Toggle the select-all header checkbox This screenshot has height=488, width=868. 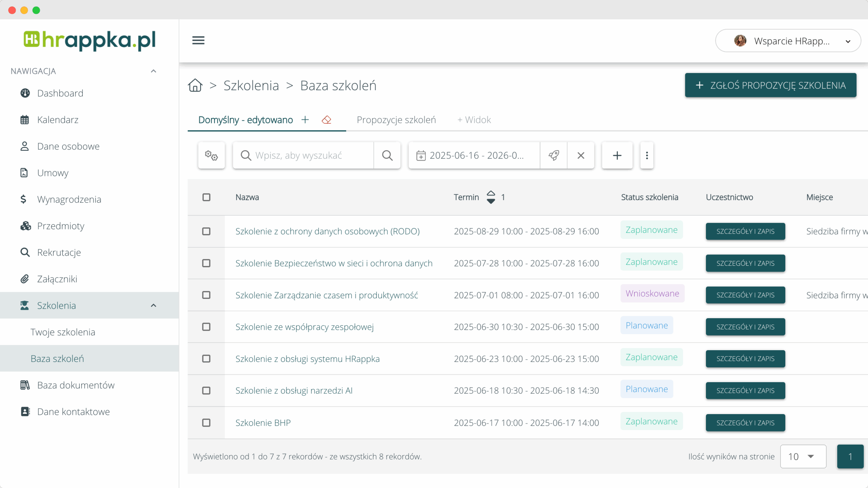[x=206, y=197]
